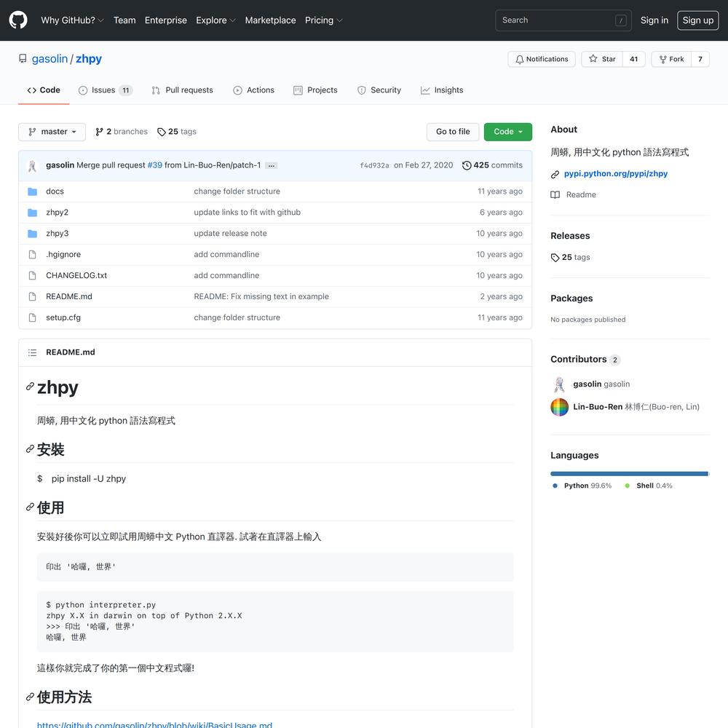The height and width of the screenshot is (728, 728).
Task: Open the Explore dropdown menu
Action: [215, 20]
